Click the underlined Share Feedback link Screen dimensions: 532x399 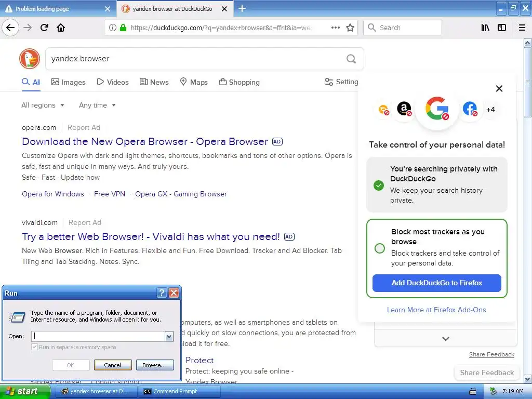pyautogui.click(x=491, y=354)
